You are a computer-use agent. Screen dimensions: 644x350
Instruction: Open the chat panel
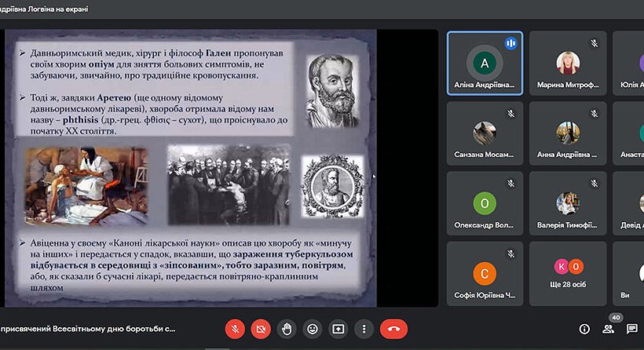point(632,329)
